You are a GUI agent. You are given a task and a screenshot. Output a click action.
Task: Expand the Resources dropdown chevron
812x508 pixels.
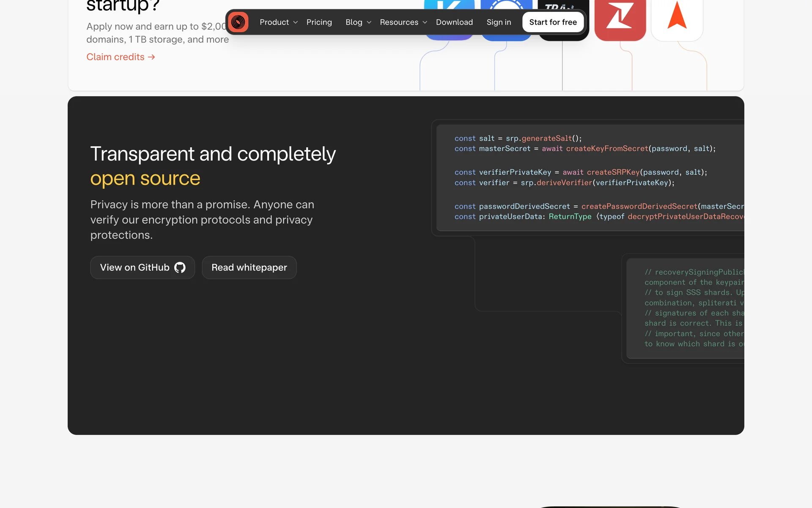click(425, 22)
